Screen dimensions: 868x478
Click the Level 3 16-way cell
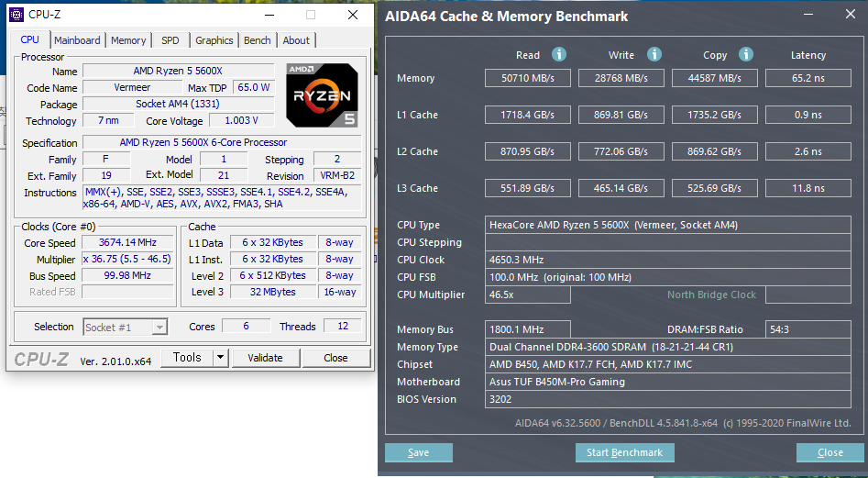340,292
